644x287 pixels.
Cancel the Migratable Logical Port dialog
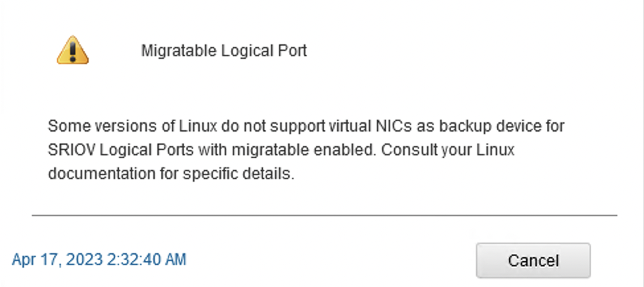pos(533,261)
